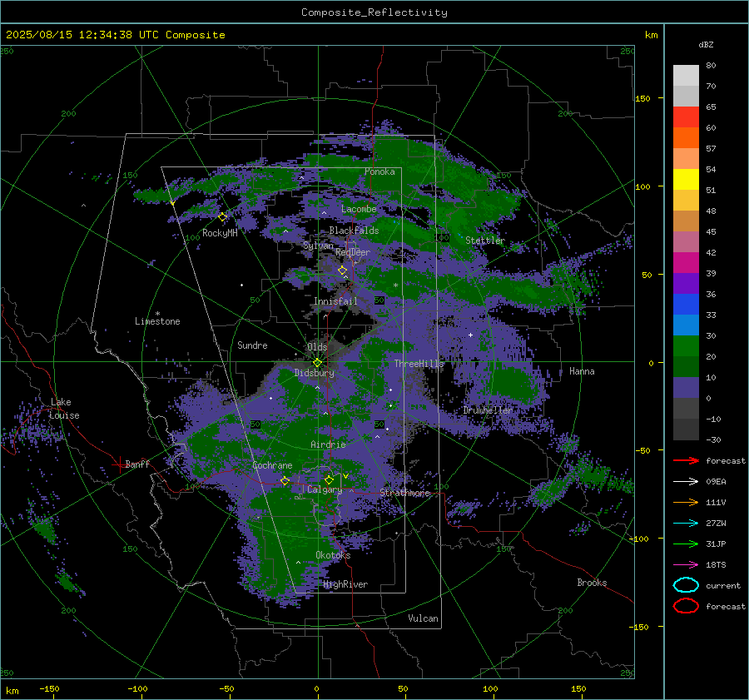Click the Brooks label
The width and height of the screenshot is (749, 700).
coord(592,582)
